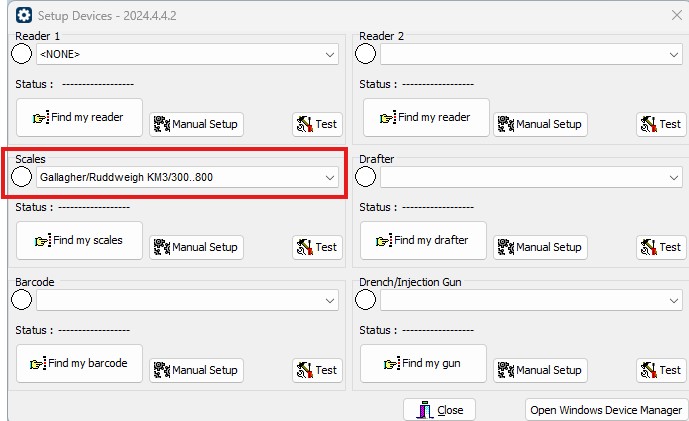Click Find my drafter button
The width and height of the screenshot is (689, 421).
423,240
